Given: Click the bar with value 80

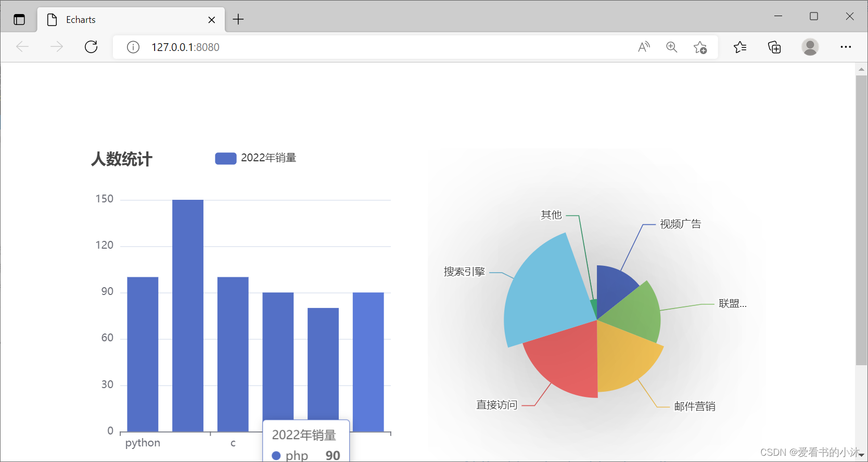Looking at the screenshot, I should (x=323, y=364).
